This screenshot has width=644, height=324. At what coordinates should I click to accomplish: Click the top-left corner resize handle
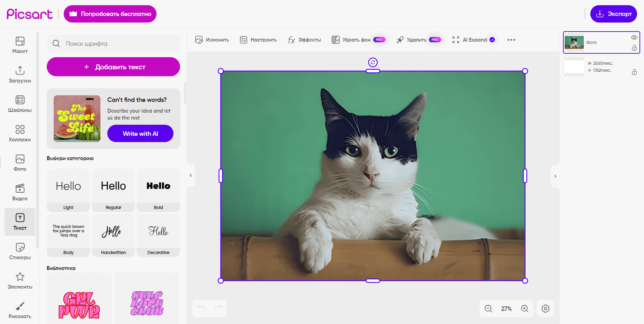pos(221,71)
